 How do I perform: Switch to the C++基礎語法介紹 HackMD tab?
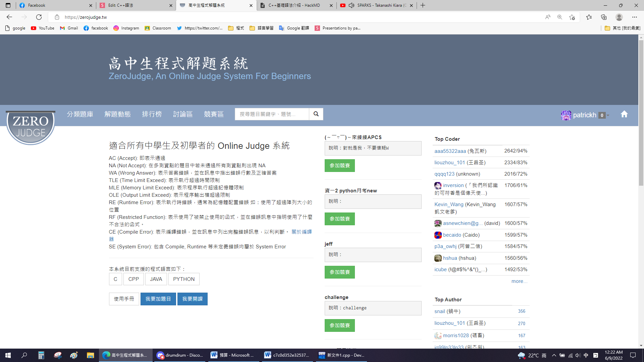pyautogui.click(x=294, y=5)
